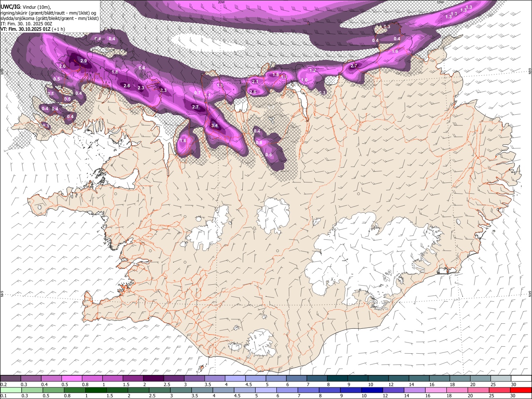Click the 20W longitude label

222,2
